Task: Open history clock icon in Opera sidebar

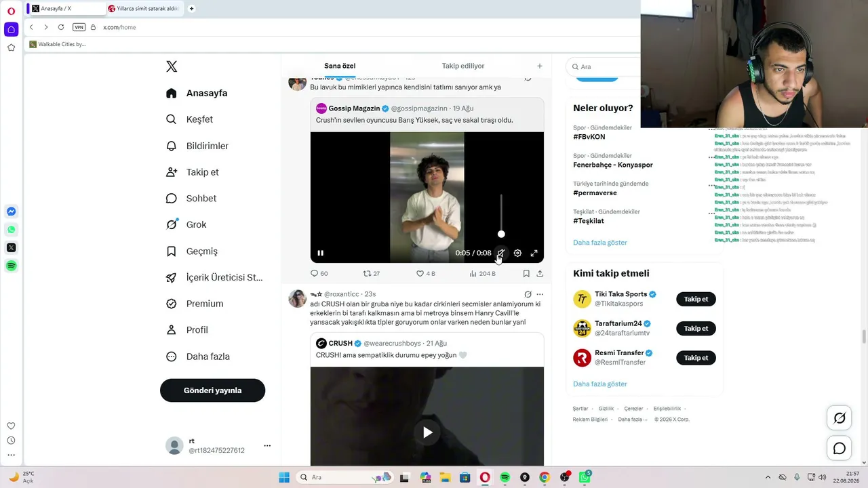Action: pyautogui.click(x=11, y=441)
